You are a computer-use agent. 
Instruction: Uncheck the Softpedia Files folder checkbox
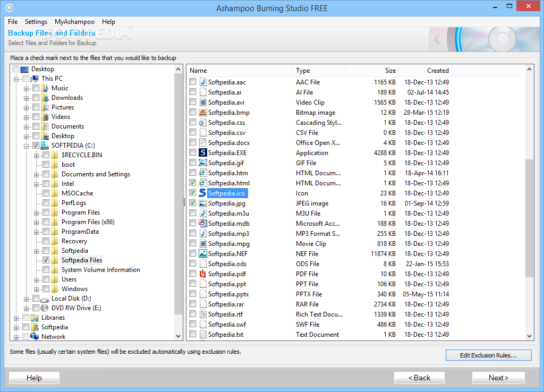[46, 260]
